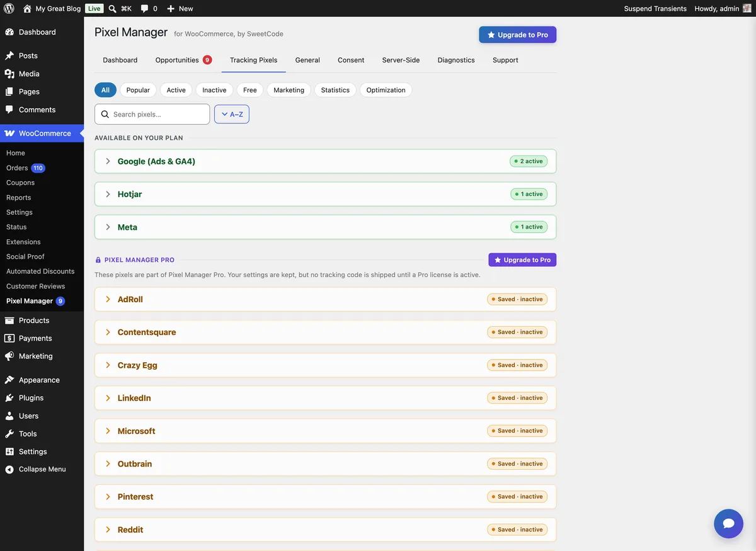Expand the Reddit pixel section

(x=325, y=530)
